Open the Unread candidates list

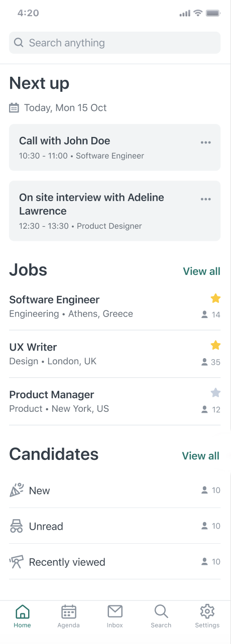[x=115, y=526]
